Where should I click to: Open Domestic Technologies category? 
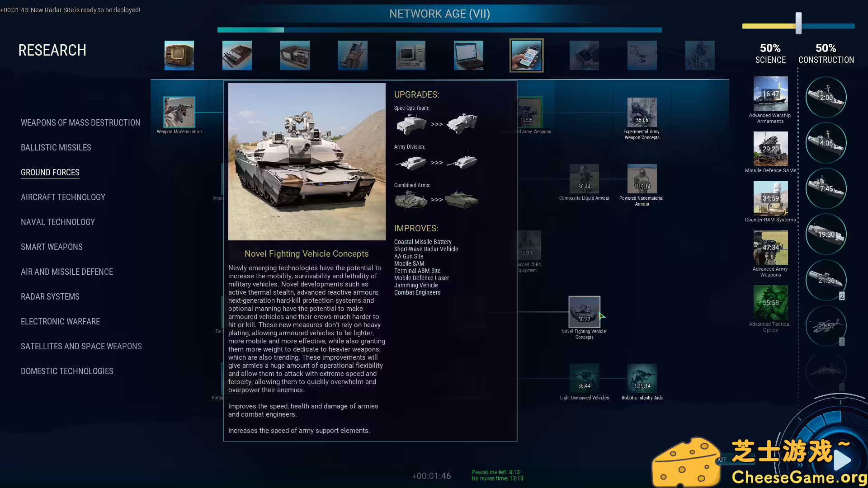tap(67, 371)
